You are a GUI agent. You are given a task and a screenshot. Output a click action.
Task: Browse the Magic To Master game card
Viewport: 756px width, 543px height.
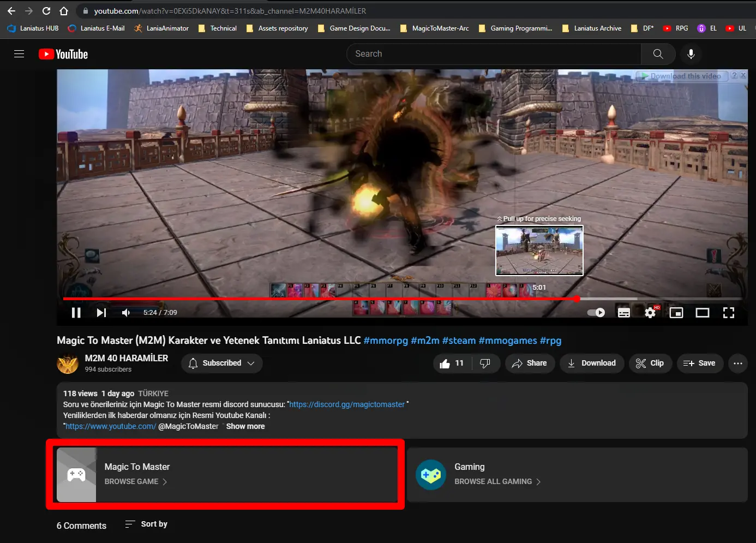tap(227, 475)
